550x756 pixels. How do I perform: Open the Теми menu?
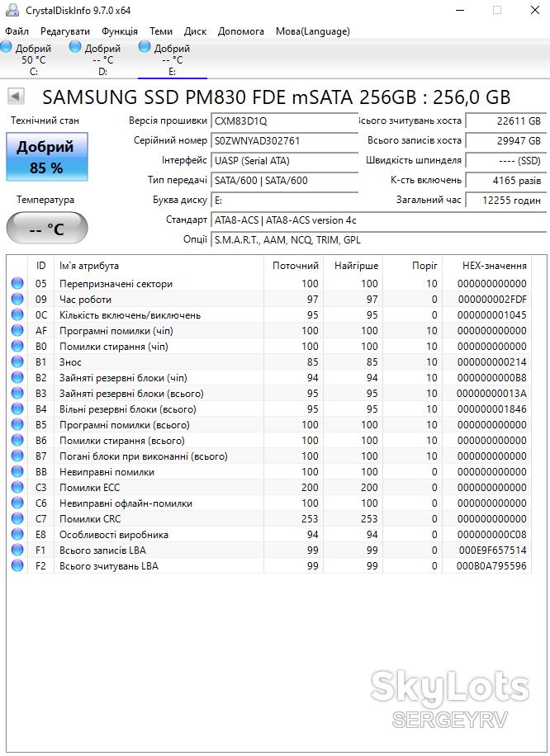[x=161, y=31]
